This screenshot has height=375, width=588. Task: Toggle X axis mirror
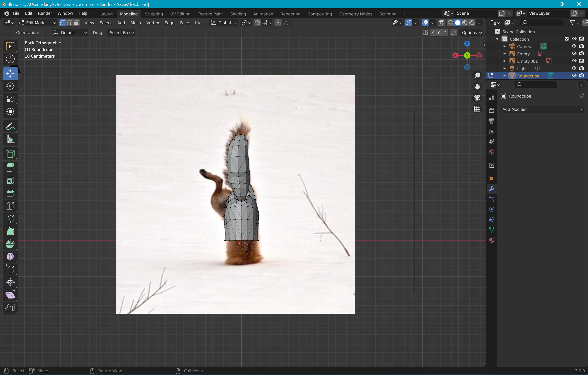(x=432, y=33)
